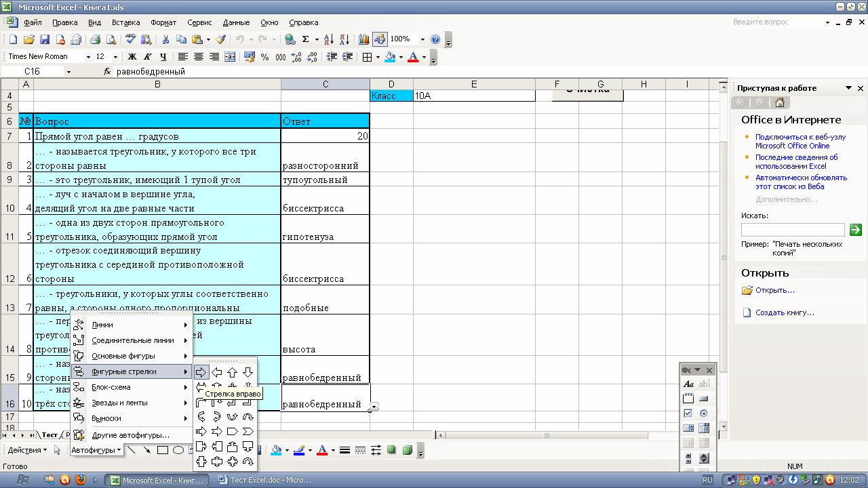
Task: Open the Формат menu
Action: click(163, 22)
